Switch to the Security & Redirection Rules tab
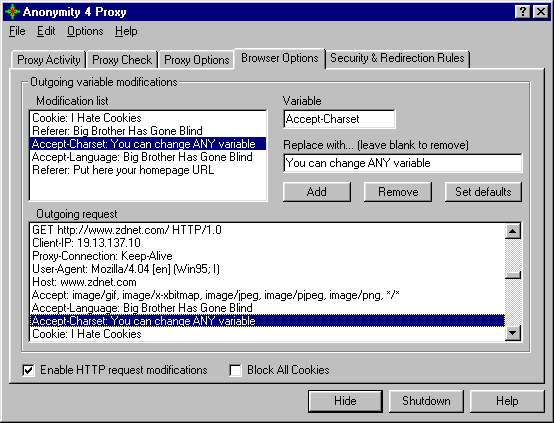The image size is (554, 423). tap(397, 58)
